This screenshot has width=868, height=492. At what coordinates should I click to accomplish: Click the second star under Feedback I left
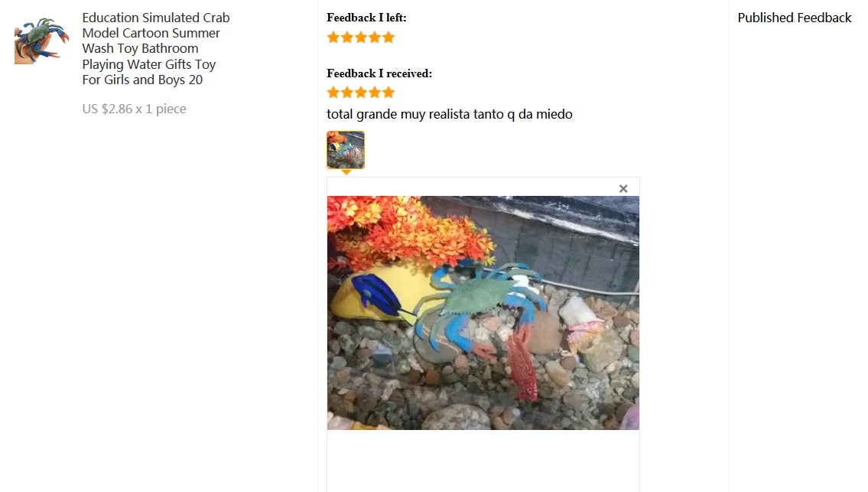click(347, 37)
